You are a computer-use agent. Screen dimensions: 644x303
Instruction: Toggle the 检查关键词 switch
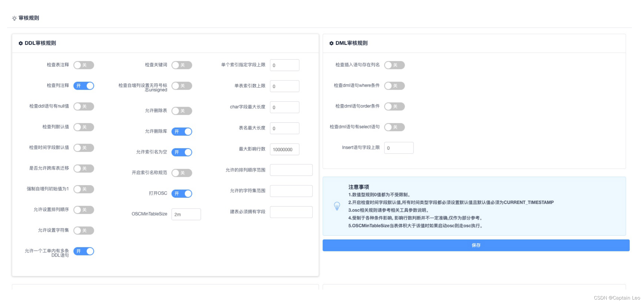coord(182,65)
